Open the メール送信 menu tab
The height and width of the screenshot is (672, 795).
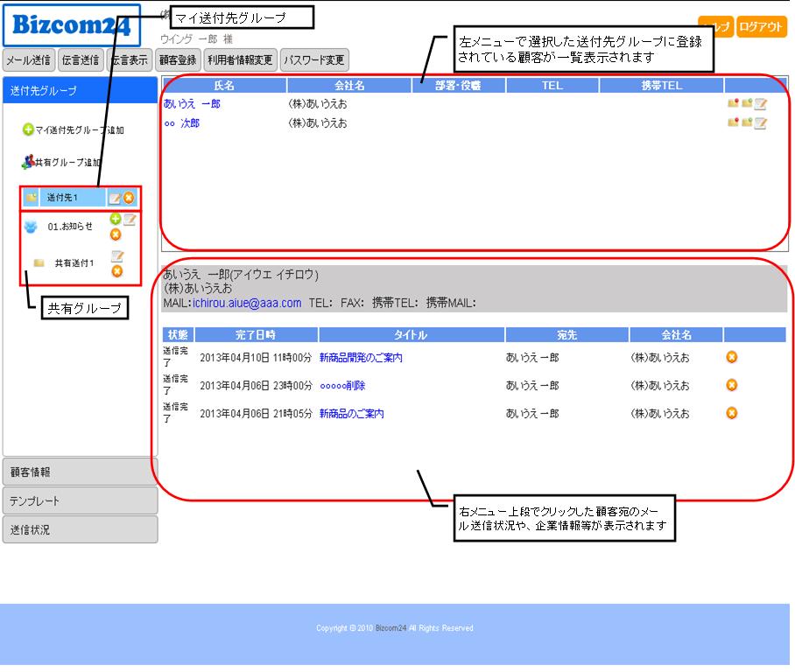pyautogui.click(x=29, y=60)
